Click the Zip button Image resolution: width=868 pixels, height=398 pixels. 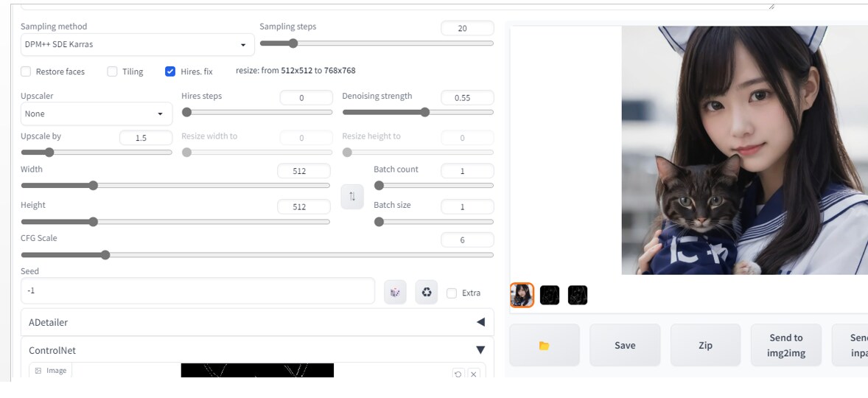coord(705,345)
